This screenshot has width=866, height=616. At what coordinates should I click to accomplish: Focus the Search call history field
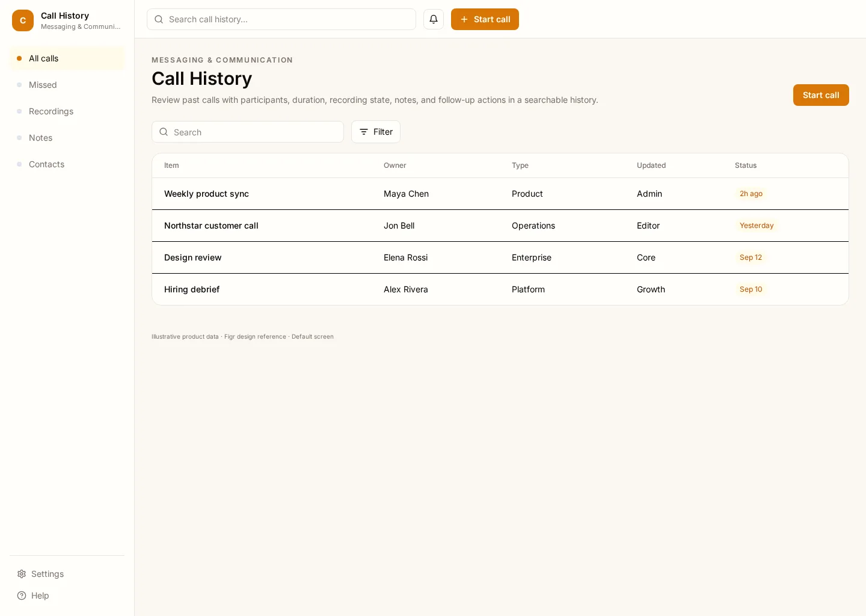[281, 19]
